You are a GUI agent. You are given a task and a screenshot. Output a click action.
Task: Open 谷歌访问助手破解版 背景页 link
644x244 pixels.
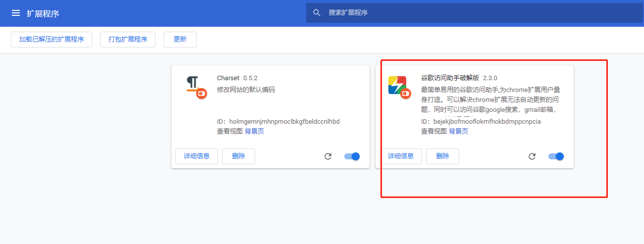458,131
